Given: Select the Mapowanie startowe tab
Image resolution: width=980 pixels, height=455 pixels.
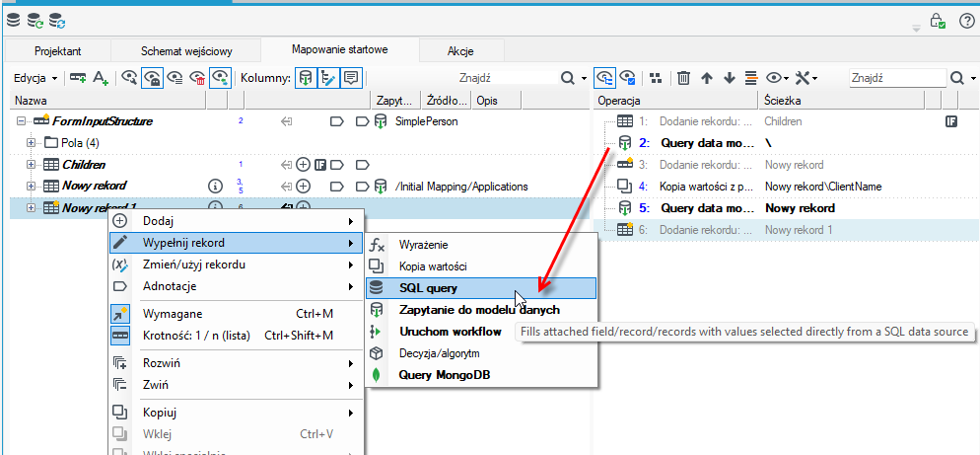Looking at the screenshot, I should click(x=340, y=49).
